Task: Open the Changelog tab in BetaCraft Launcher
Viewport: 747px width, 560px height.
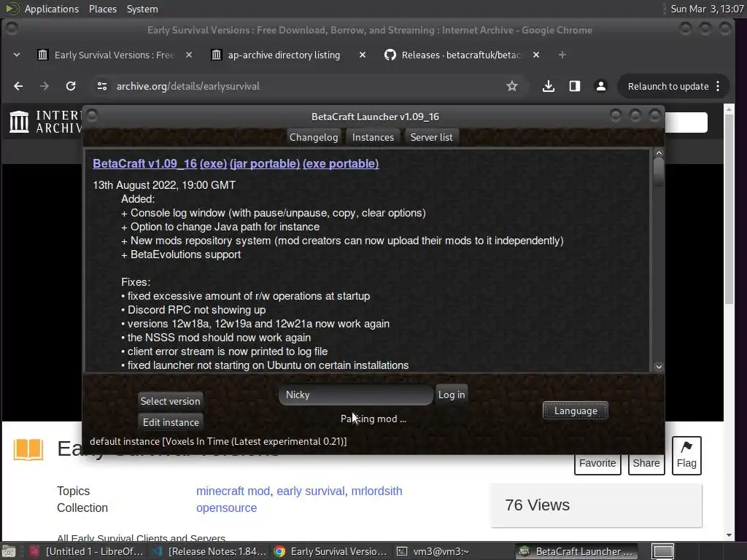Action: tap(314, 137)
